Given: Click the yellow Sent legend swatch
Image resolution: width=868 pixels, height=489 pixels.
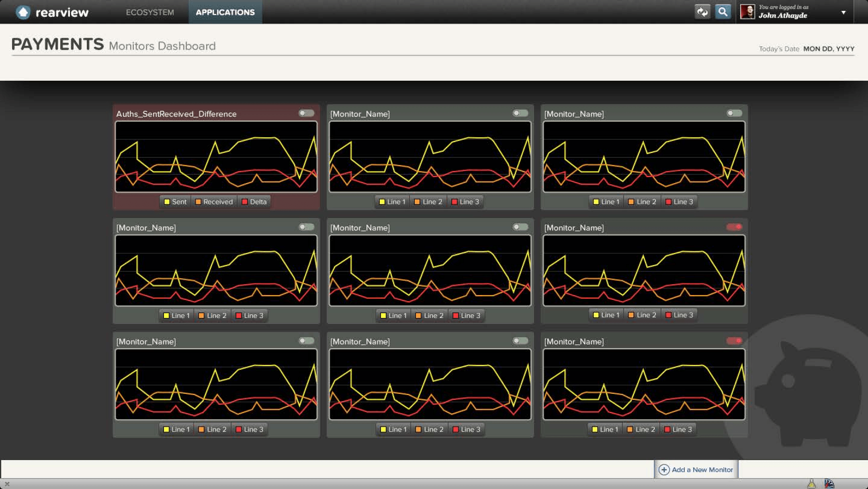Looking at the screenshot, I should coord(167,202).
